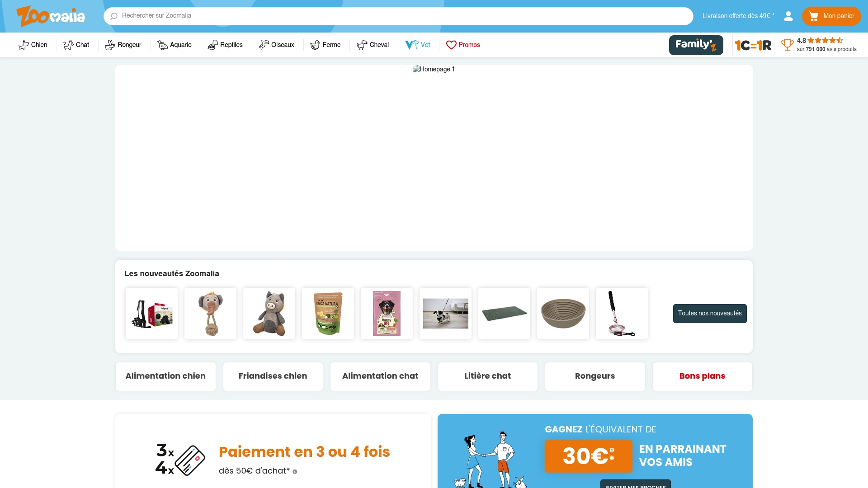The width and height of the screenshot is (868, 488).
Task: Select the cat icon for Chat section
Action: point(68,45)
